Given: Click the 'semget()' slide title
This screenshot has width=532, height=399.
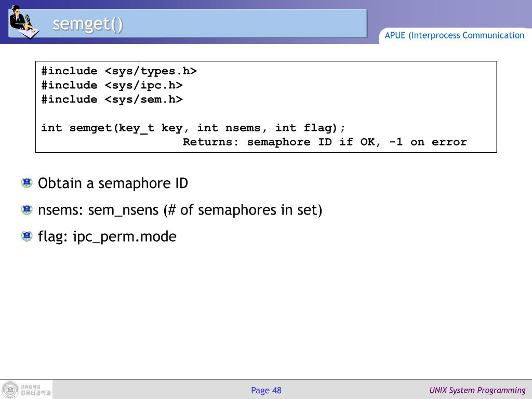Looking at the screenshot, I should [x=88, y=24].
